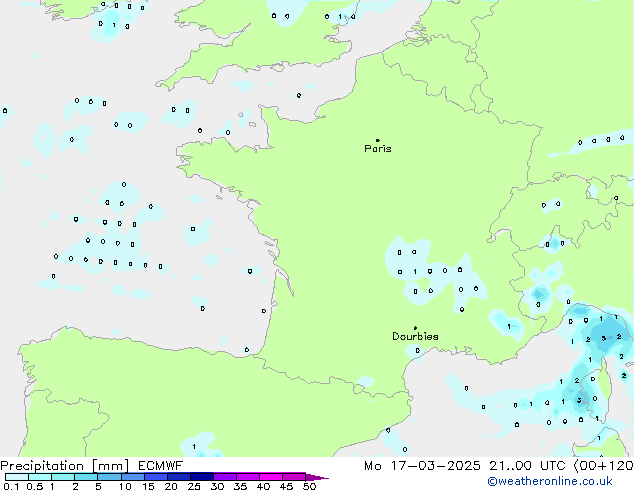Pick the 1-2 mm legend swatch
Screen dimensions: 634x490
coord(63,477)
